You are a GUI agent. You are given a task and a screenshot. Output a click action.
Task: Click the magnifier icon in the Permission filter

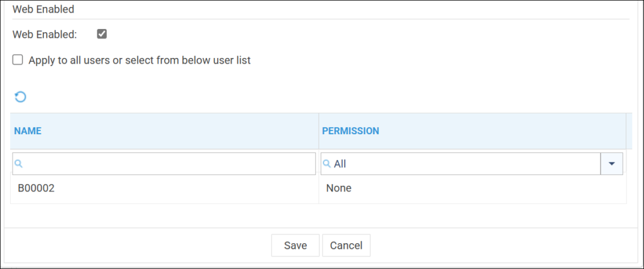coord(327,164)
